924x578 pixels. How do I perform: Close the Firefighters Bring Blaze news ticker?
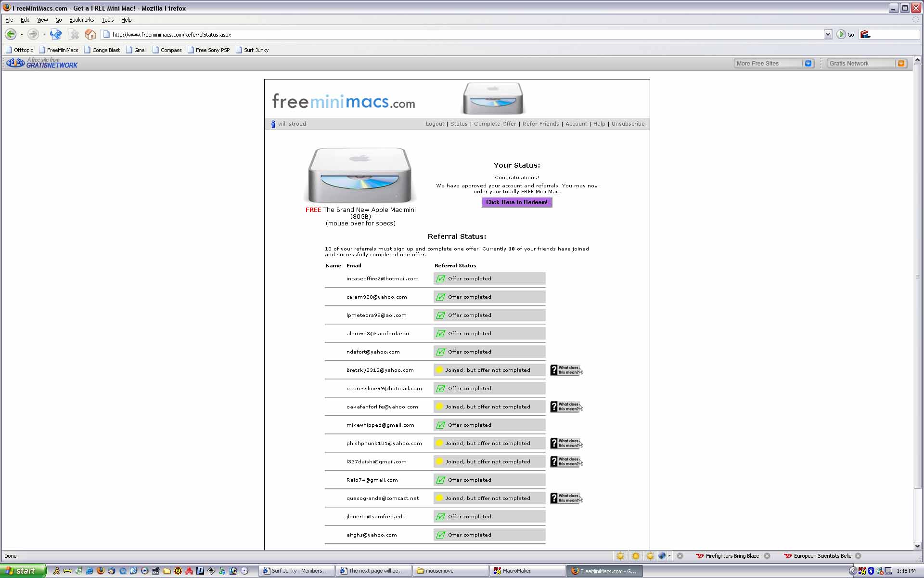tap(767, 556)
